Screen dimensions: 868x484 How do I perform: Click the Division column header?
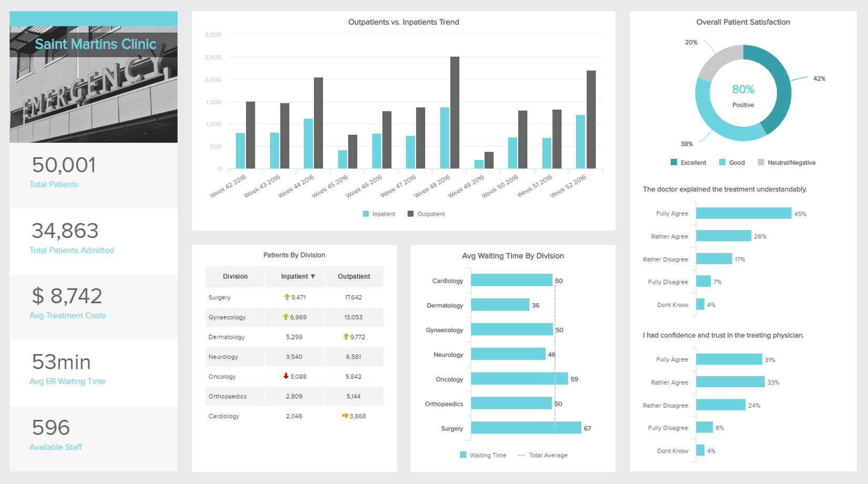[x=235, y=276]
